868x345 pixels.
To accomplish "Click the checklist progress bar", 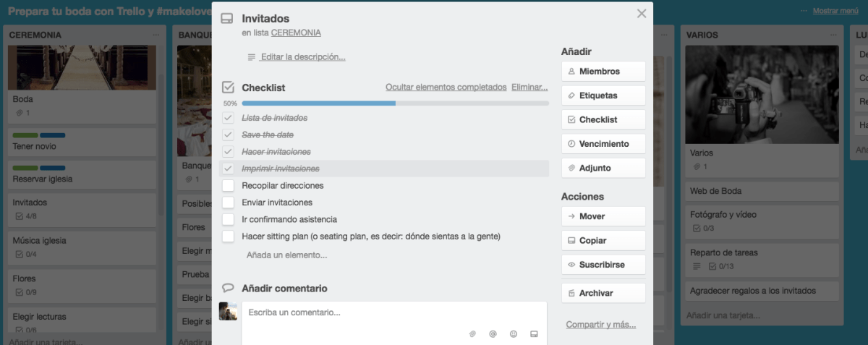I will point(395,103).
